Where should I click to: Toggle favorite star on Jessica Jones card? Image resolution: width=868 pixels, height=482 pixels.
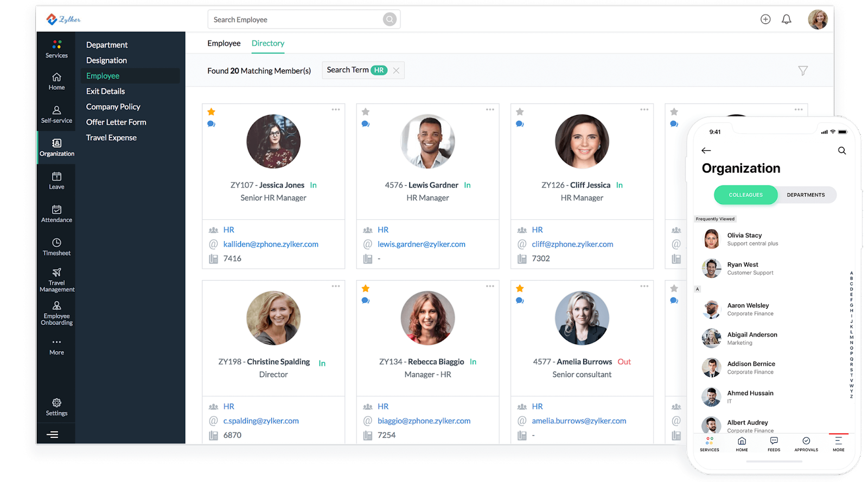[212, 112]
